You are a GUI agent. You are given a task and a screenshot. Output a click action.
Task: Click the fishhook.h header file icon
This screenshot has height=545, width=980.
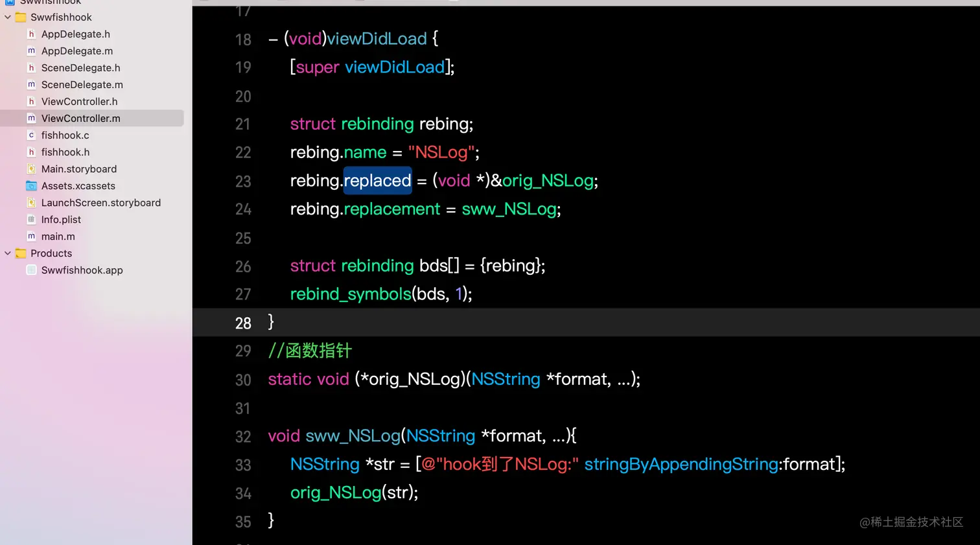pos(31,152)
